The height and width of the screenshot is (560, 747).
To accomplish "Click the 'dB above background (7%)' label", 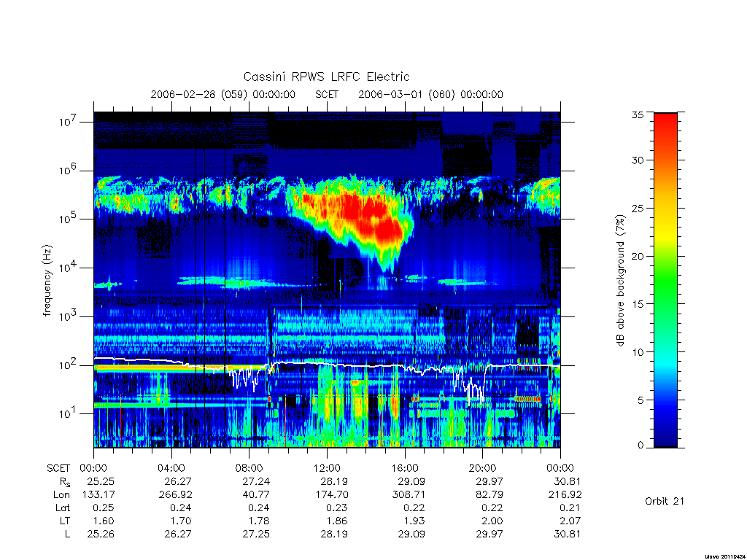I will pyautogui.click(x=620, y=280).
